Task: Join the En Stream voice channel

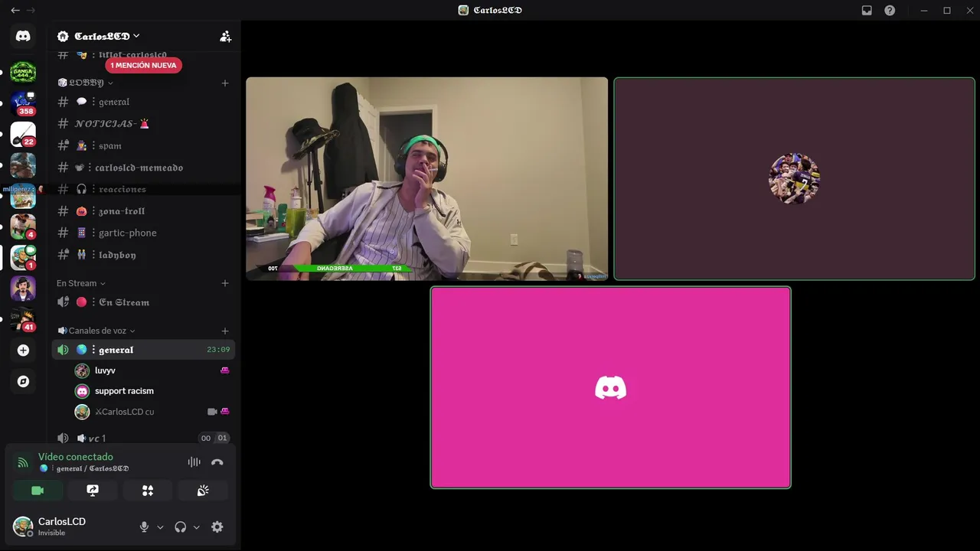Action: click(x=143, y=302)
